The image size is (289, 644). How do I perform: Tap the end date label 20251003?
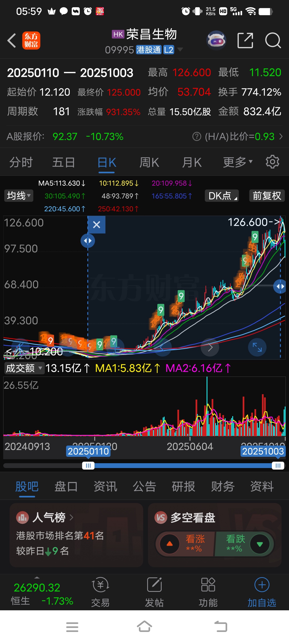coord(263,451)
